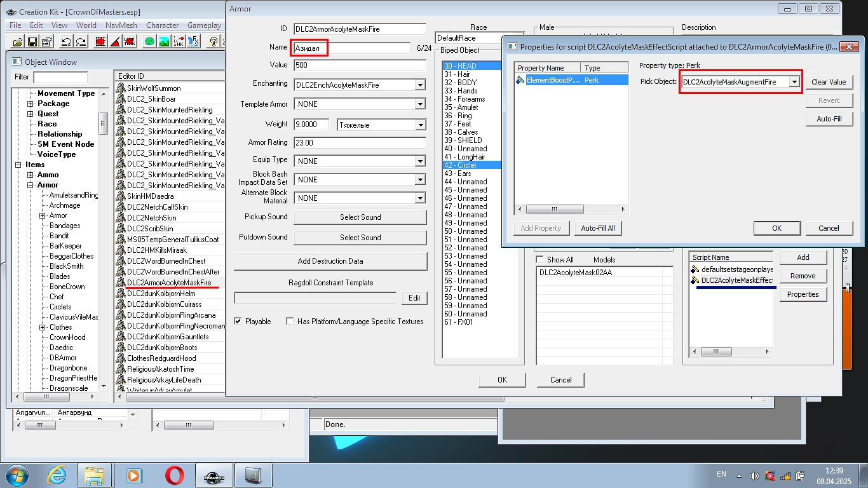Click the World Heightmap globe icon
This screenshot has height=488, width=868.
point(149,42)
